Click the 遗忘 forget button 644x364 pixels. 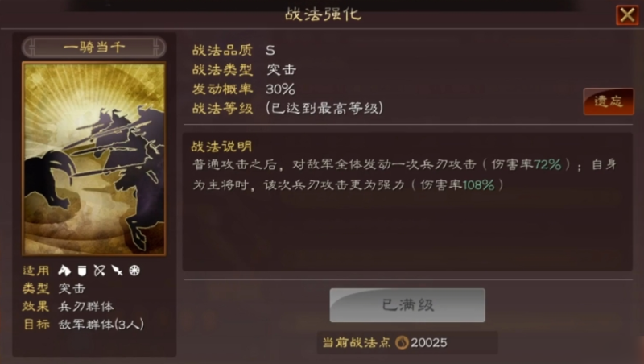click(609, 101)
